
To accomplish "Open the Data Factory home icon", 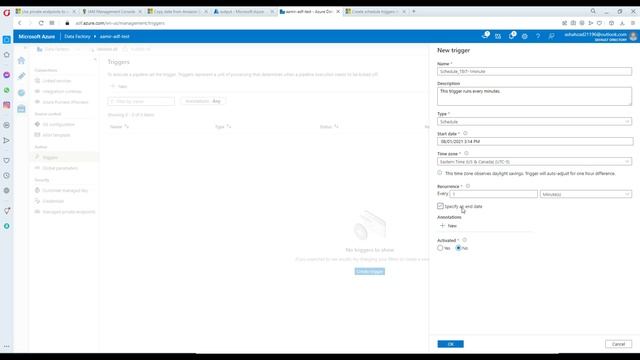I will (21, 60).
